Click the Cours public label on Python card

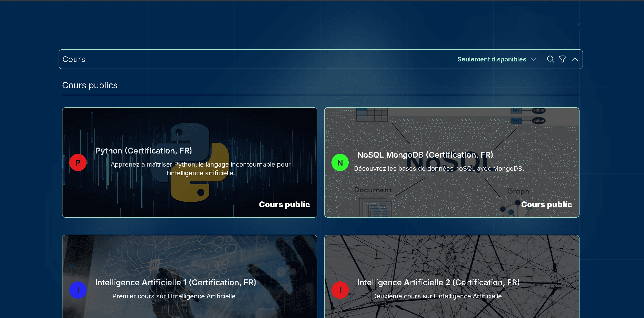[x=284, y=205]
